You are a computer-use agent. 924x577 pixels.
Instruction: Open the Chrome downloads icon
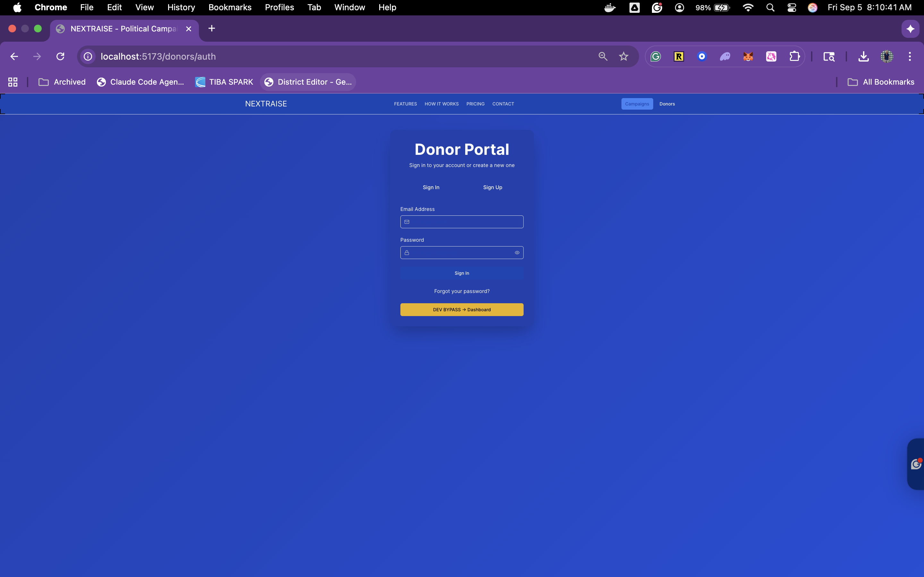[863, 56]
